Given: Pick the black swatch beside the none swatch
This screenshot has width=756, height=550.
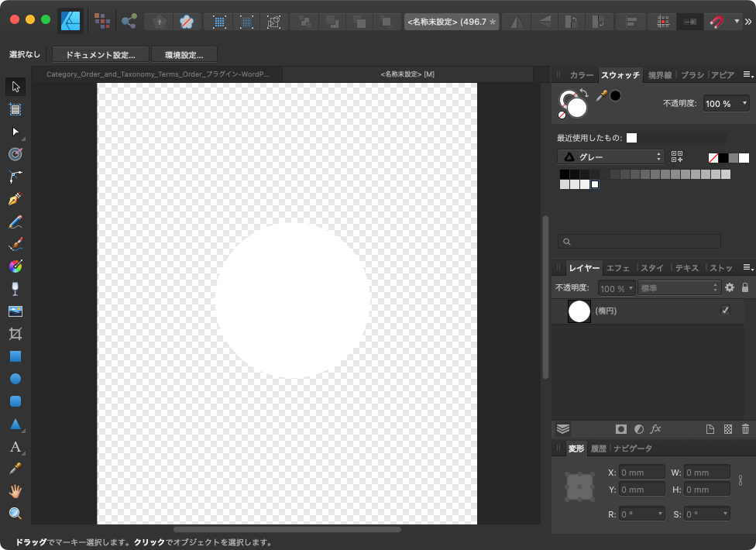Looking at the screenshot, I should (x=723, y=157).
